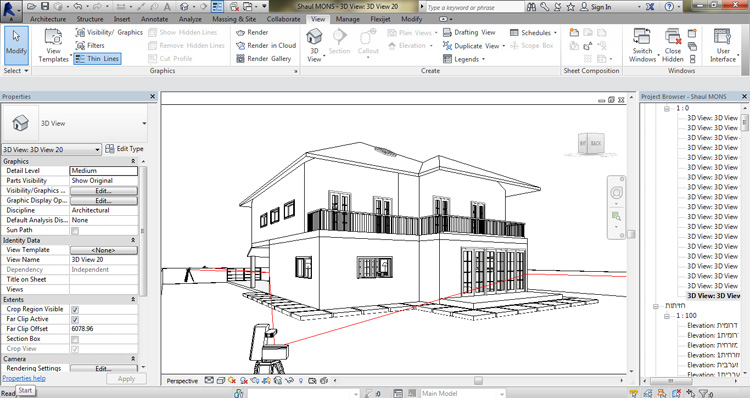Click the ViewCube in the 3D view

click(x=590, y=144)
